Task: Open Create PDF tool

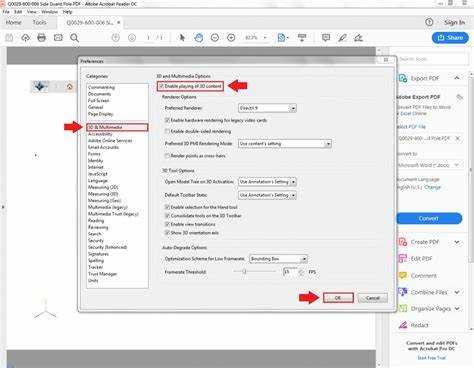Action: pyautogui.click(x=424, y=242)
